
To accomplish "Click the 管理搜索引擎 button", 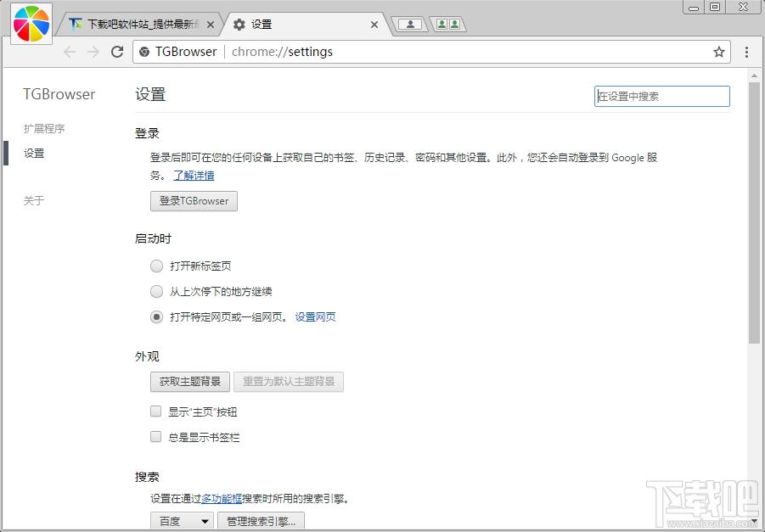I will coord(261,521).
